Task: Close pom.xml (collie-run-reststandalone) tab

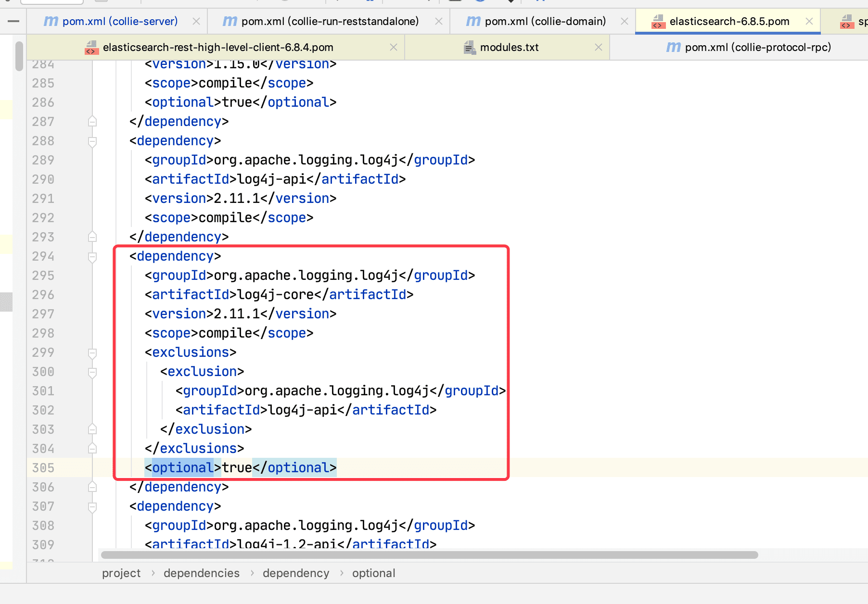Action: coord(439,21)
